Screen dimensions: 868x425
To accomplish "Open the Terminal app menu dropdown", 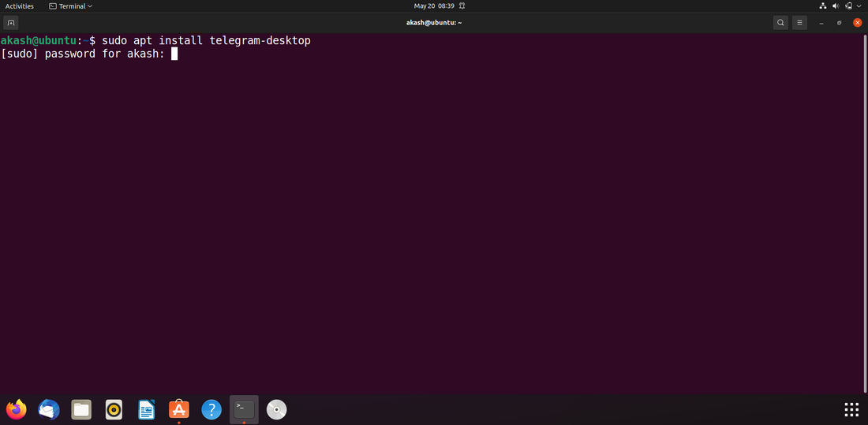I will pyautogui.click(x=71, y=6).
